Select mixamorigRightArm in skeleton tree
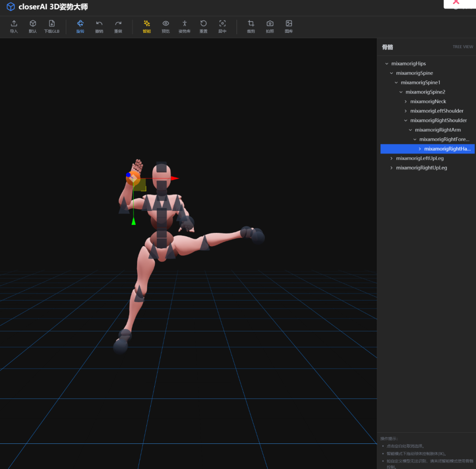The width and height of the screenshot is (476, 469). [x=438, y=130]
